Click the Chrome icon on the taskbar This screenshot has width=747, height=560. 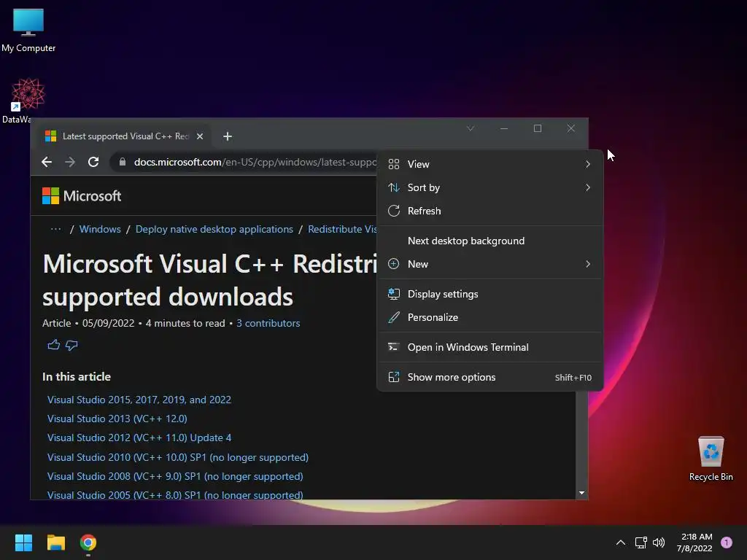coord(88,542)
